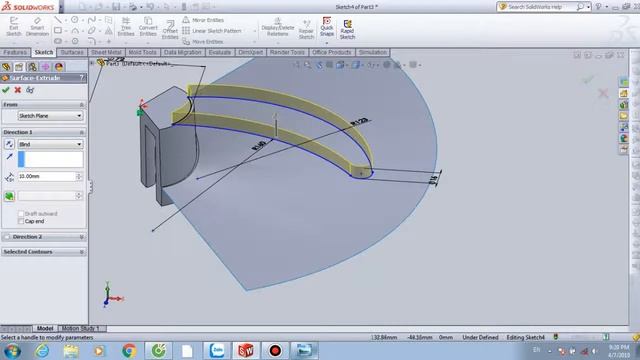Accept Surface-Extrude with green checkmark
The width and height of the screenshot is (640, 360).
tap(6, 90)
